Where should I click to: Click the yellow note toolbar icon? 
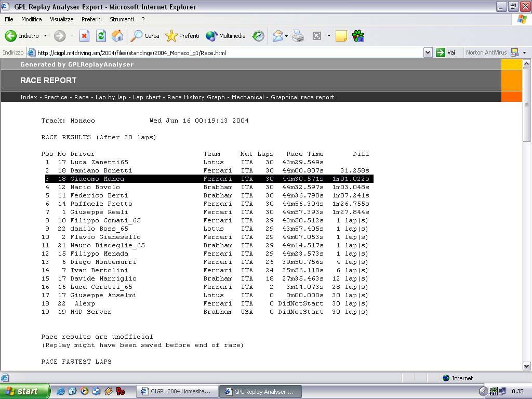pyautogui.click(x=341, y=36)
